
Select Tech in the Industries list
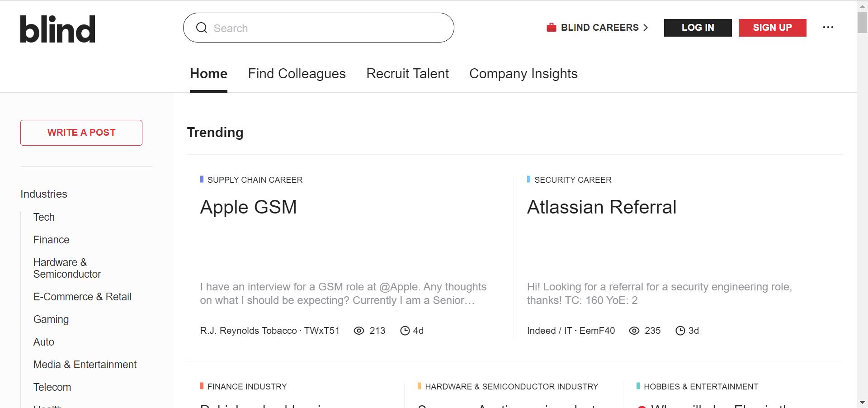[x=44, y=217]
